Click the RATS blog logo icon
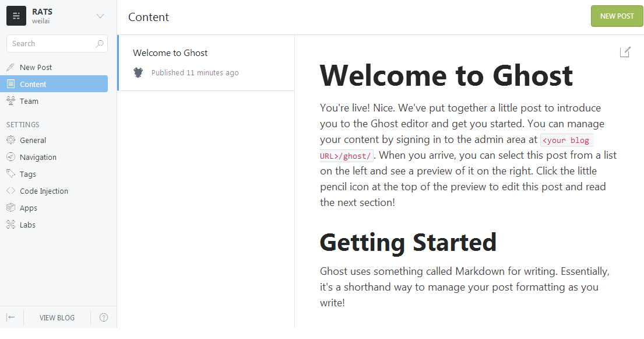This screenshot has height=339, width=644. (x=16, y=16)
